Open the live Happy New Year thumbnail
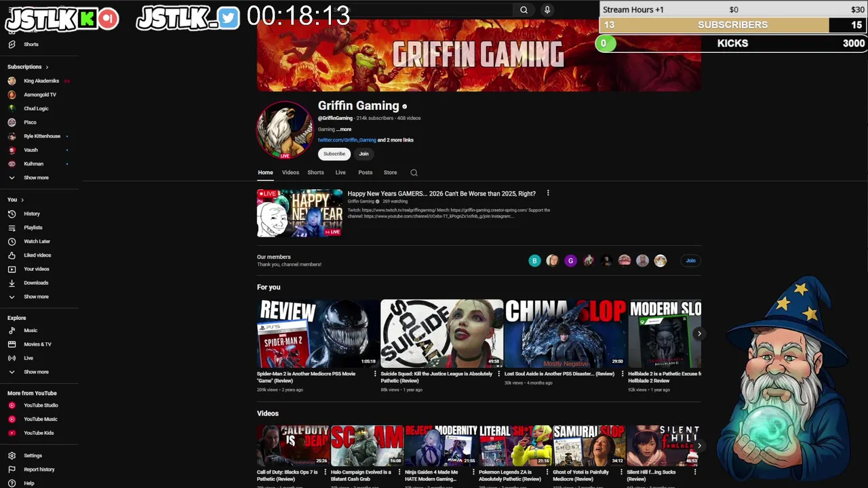This screenshot has width=868, height=488. click(x=300, y=213)
